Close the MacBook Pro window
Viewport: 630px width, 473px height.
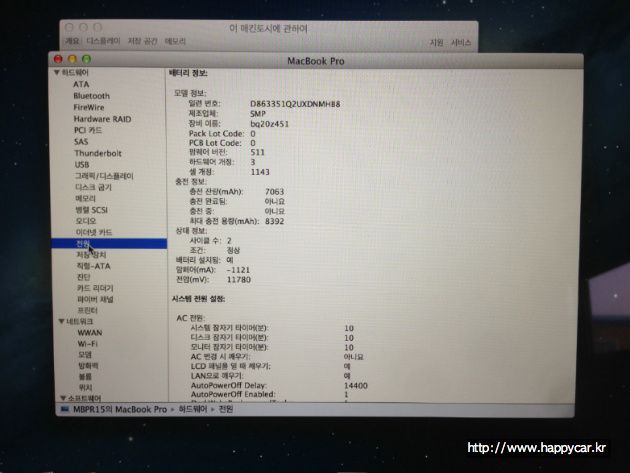click(58, 59)
